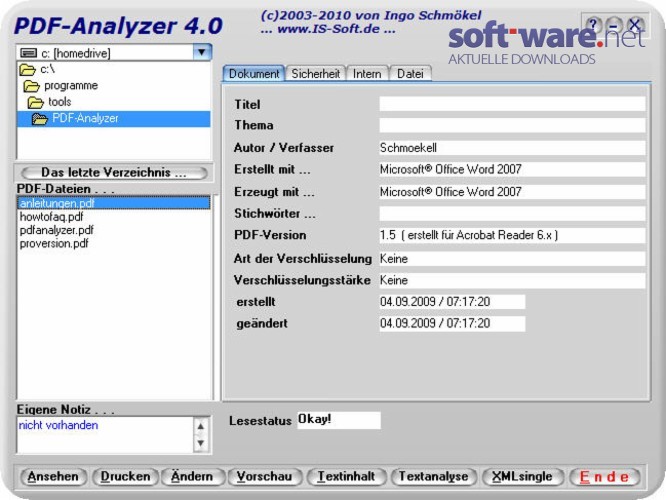Close the PDF-Analyzer window with X

[634, 25]
